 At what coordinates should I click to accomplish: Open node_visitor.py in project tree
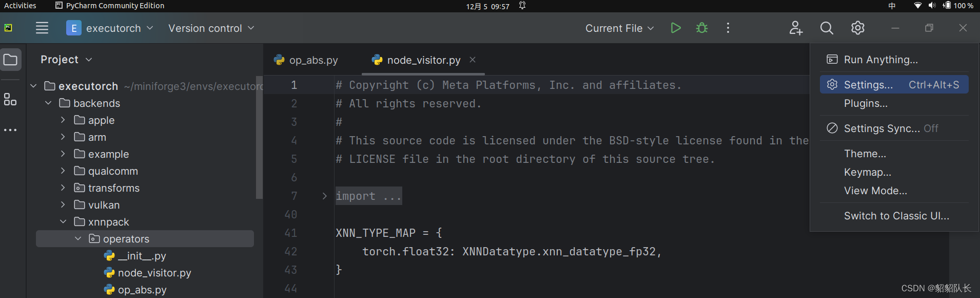(x=148, y=272)
